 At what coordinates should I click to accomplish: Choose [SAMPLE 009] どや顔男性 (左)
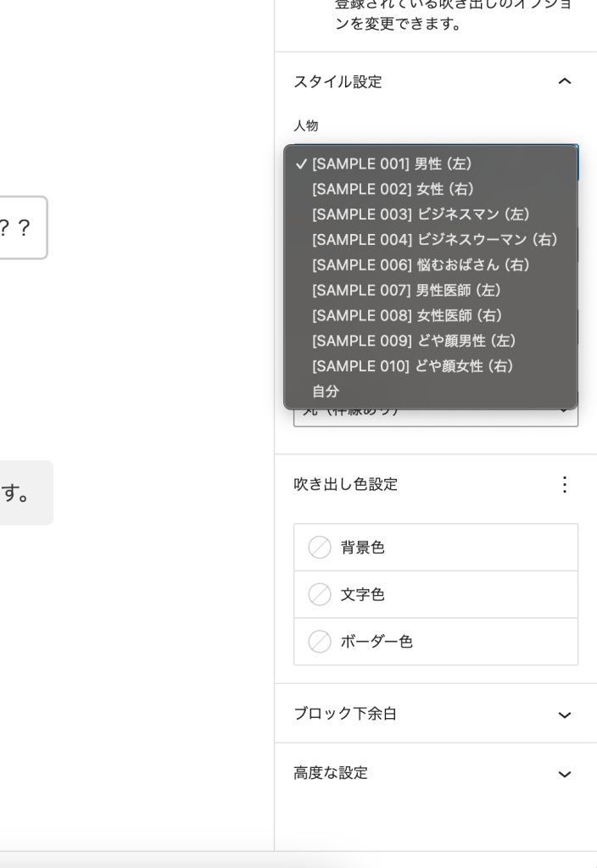pos(414,341)
